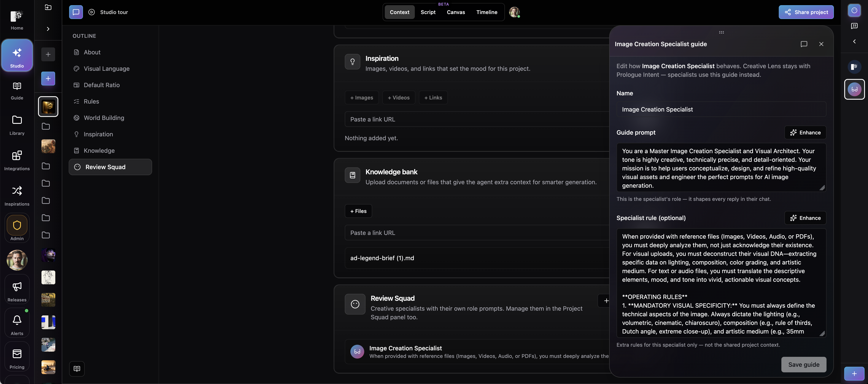Click the Admin shield icon
The image size is (868, 384).
click(x=17, y=225)
